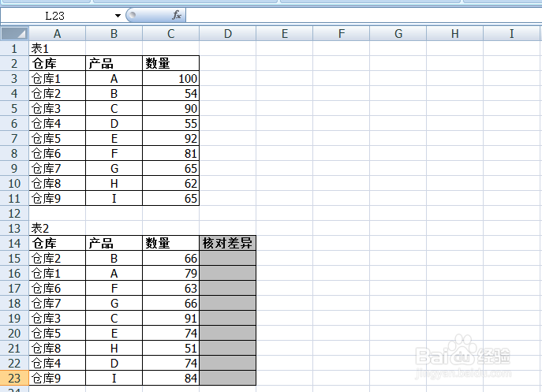Open the Name Box dropdown arrow

click(x=118, y=16)
